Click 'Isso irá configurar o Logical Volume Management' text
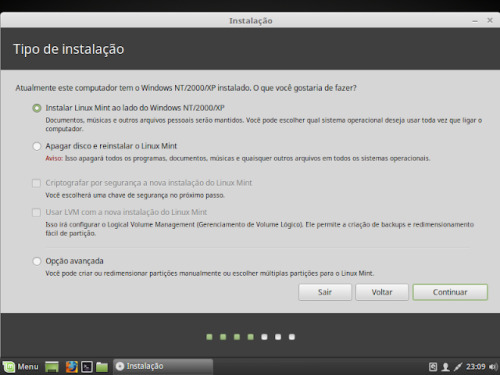The image size is (500, 375). (259, 229)
